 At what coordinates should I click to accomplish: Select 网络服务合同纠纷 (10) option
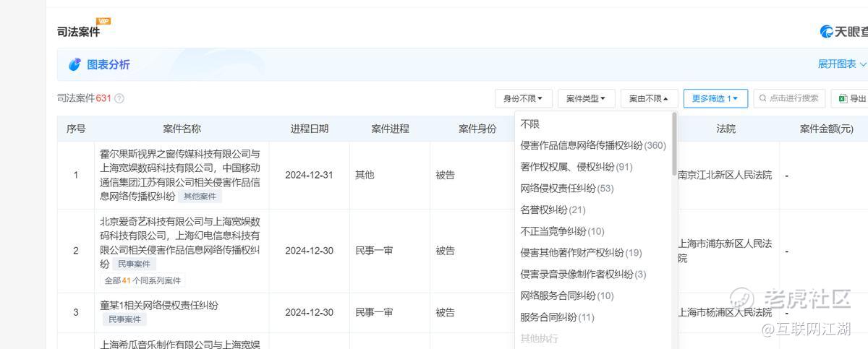coord(567,296)
